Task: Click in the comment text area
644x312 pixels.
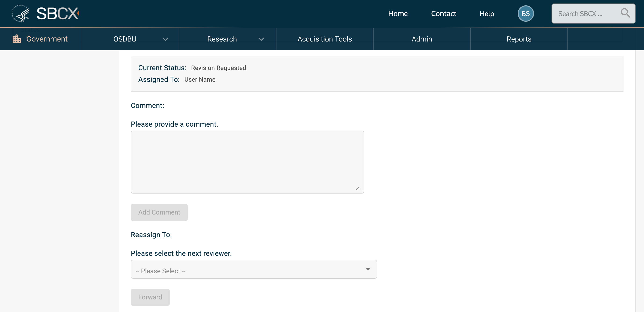Action: point(247,162)
